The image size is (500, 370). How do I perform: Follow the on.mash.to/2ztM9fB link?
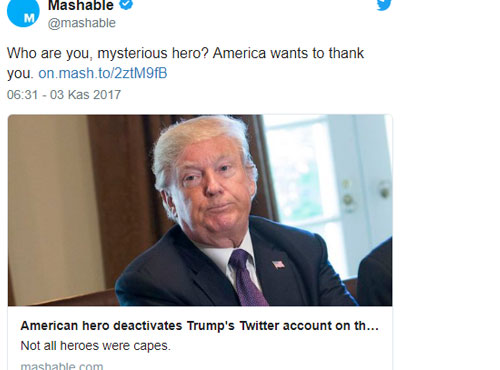pyautogui.click(x=103, y=73)
